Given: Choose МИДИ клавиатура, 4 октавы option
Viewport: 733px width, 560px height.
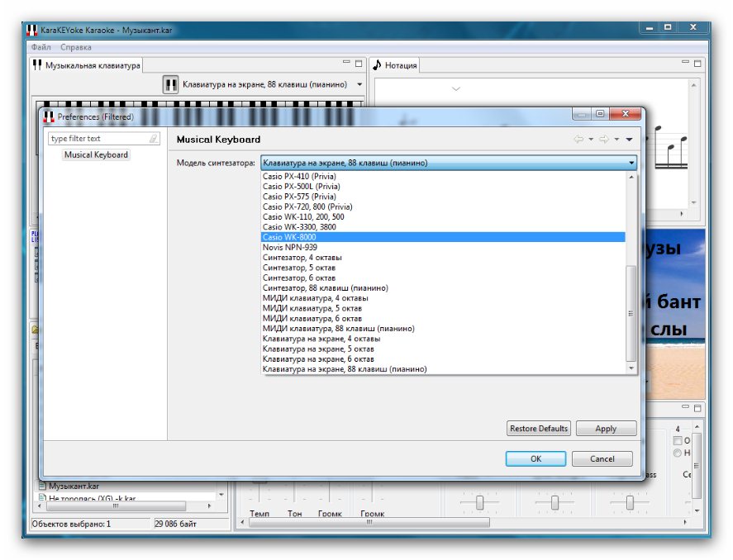Looking at the screenshot, I should [x=443, y=298].
